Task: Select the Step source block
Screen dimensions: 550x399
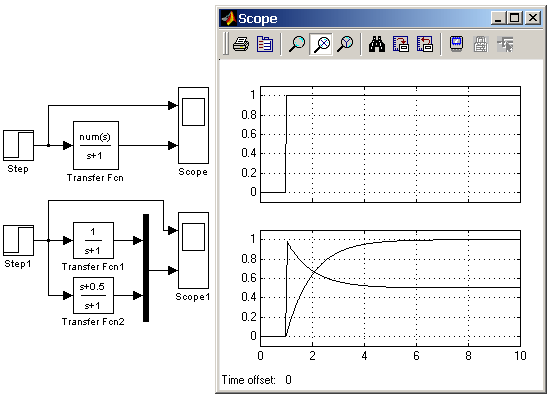Action: pos(19,146)
